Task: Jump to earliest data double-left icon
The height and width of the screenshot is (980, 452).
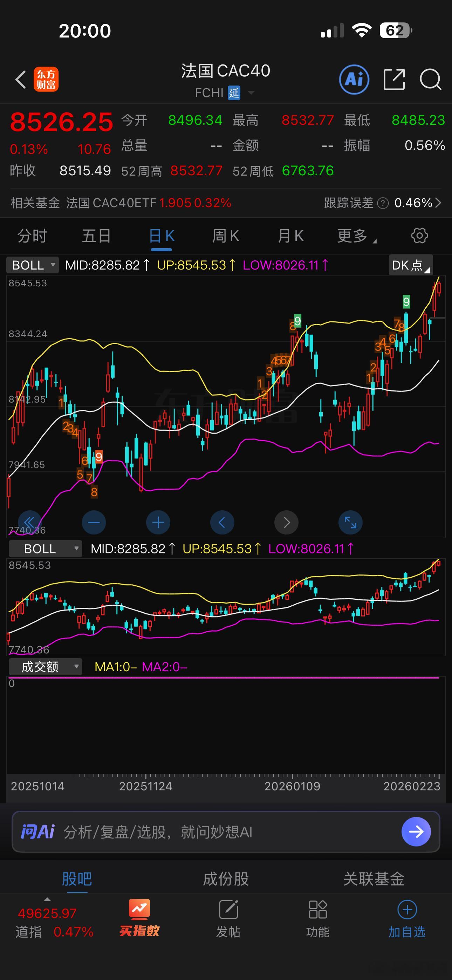Action: tap(30, 522)
